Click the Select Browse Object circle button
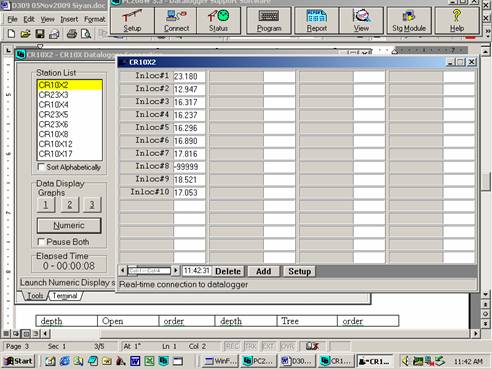 click(485, 314)
